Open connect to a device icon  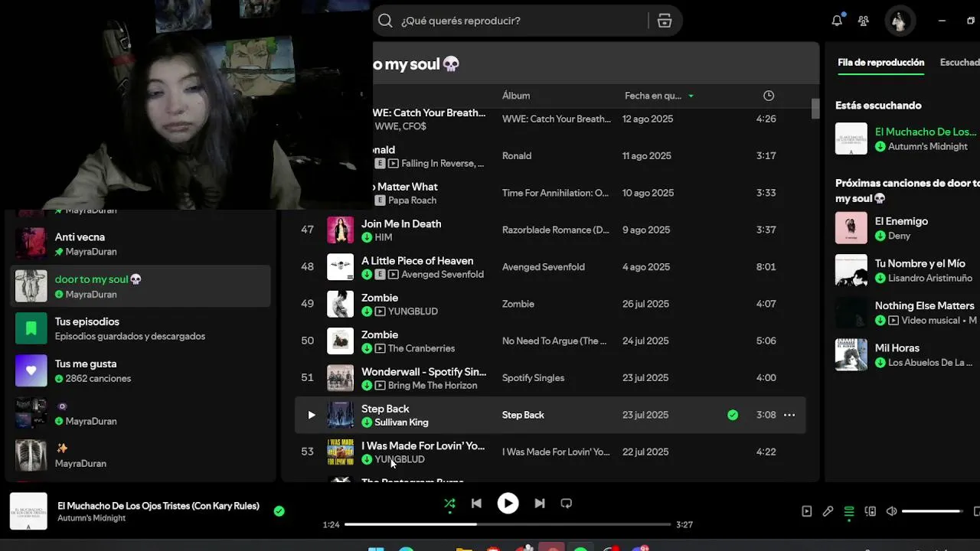click(x=871, y=511)
